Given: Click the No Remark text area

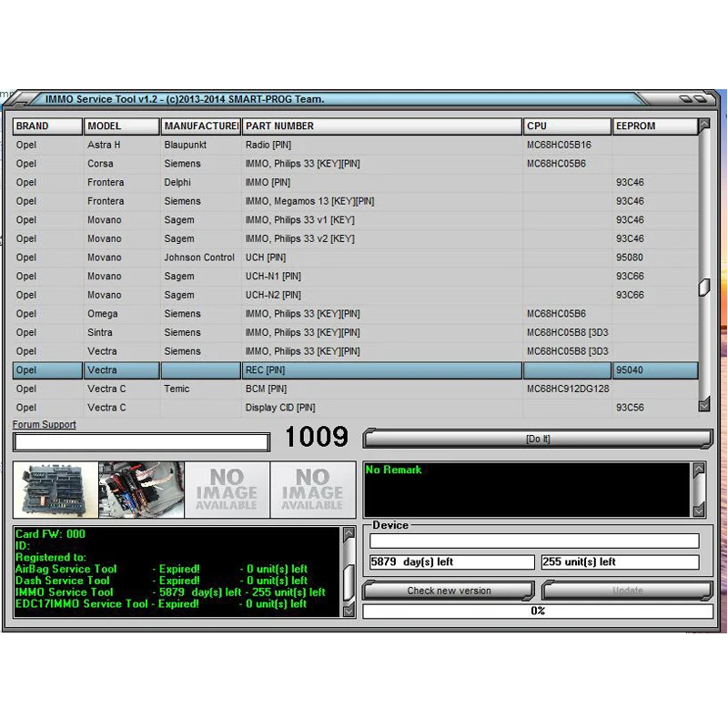Looking at the screenshot, I should (x=527, y=490).
